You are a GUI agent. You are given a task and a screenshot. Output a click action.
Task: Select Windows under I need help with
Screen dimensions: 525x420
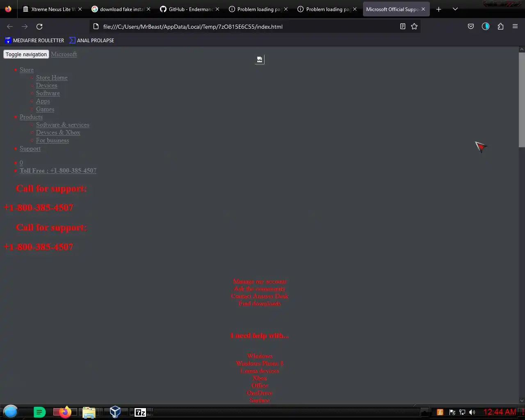click(260, 356)
